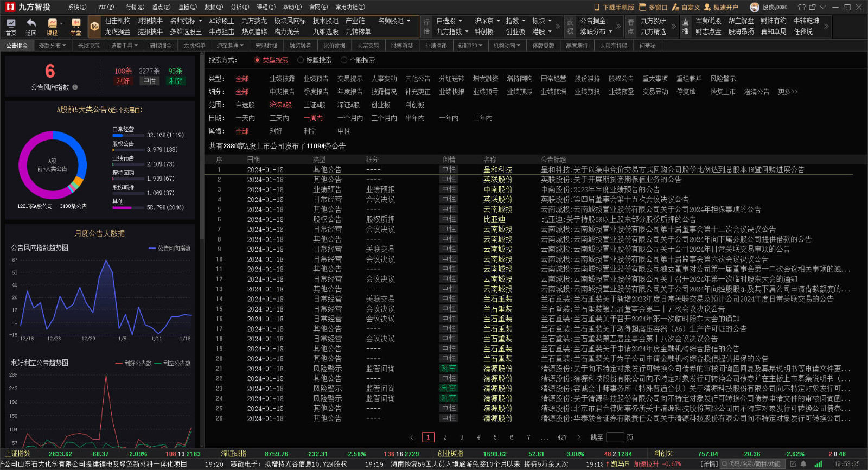Image resolution: width=868 pixels, height=470 pixels.
Task: Click the 跳至 page number input box
Action: click(615, 437)
